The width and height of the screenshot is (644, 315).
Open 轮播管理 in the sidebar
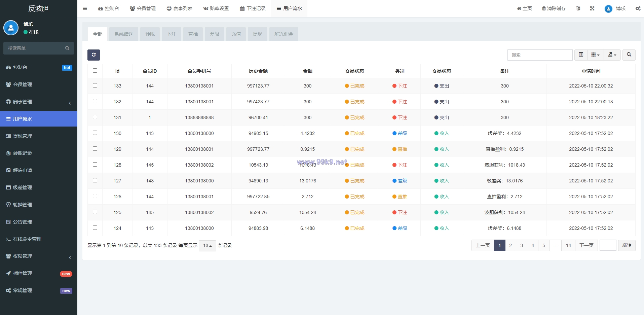(39, 205)
